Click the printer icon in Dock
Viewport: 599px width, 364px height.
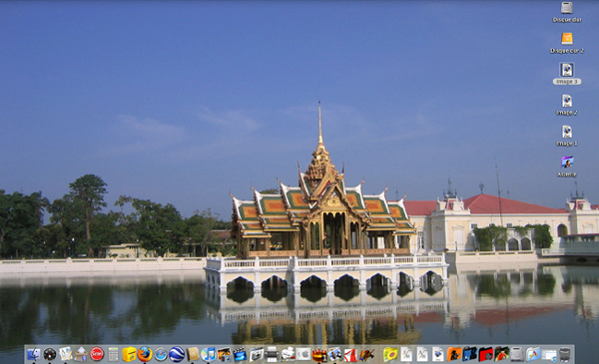click(272, 354)
